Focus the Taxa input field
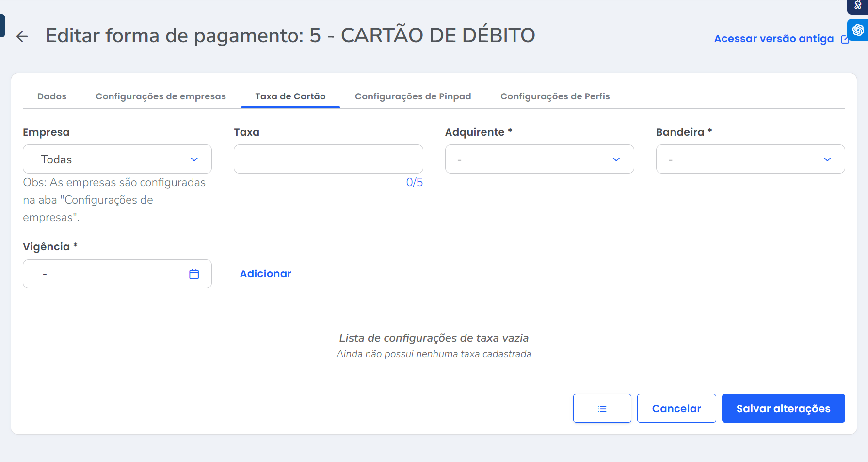 328,159
